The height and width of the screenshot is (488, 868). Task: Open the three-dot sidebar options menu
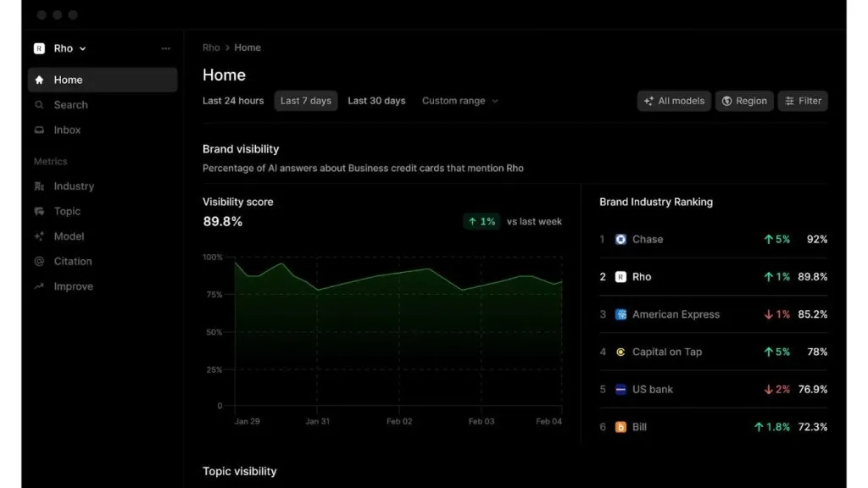coord(165,48)
